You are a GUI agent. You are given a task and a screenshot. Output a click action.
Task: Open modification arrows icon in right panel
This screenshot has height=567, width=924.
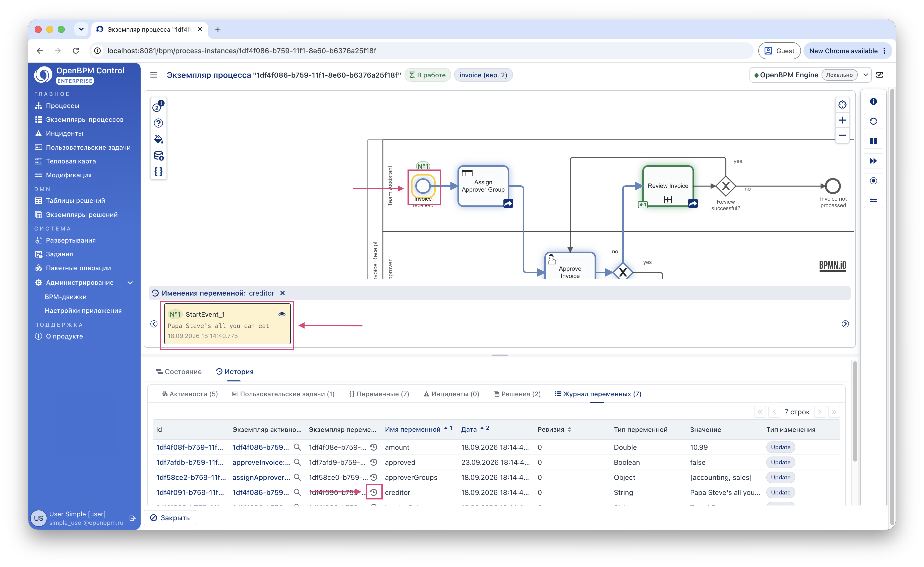coord(873,201)
